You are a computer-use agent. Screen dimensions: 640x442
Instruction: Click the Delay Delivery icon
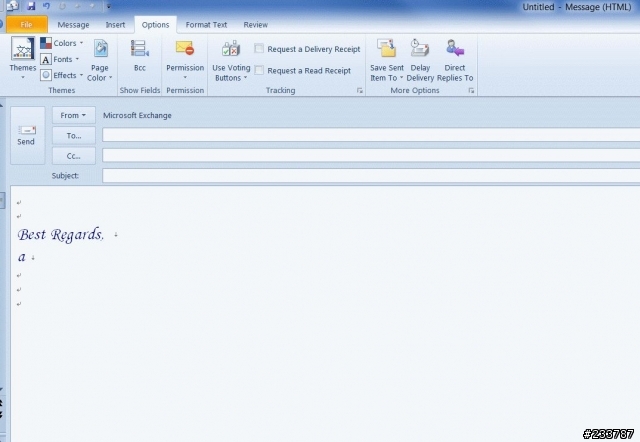(x=420, y=48)
